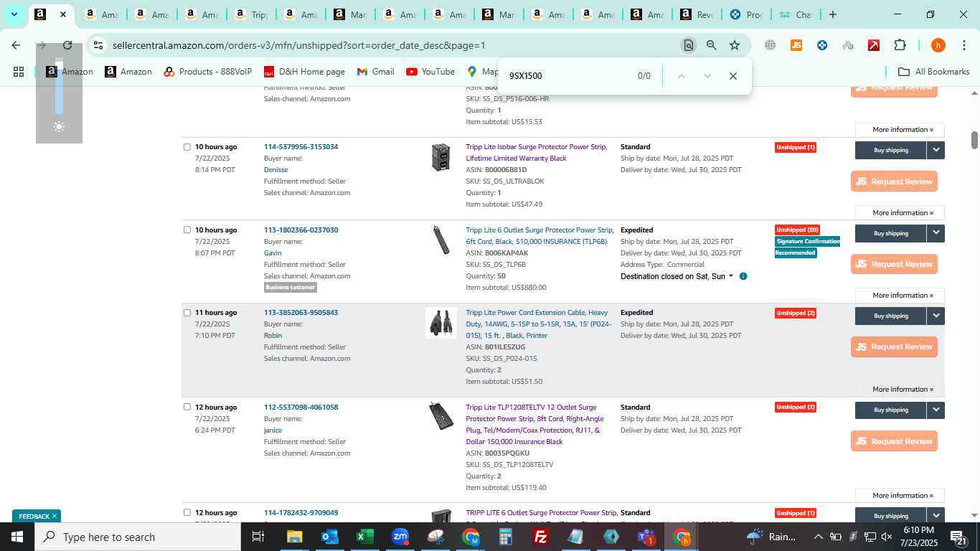Expand Buy shipping dropdown for Denisse order
This screenshot has height=551, width=980.
936,150
